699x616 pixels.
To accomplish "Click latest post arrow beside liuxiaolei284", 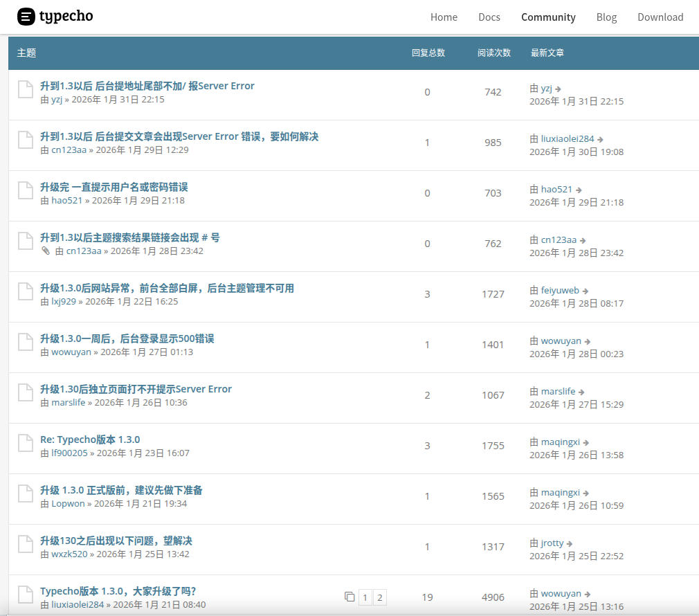I will pos(600,139).
